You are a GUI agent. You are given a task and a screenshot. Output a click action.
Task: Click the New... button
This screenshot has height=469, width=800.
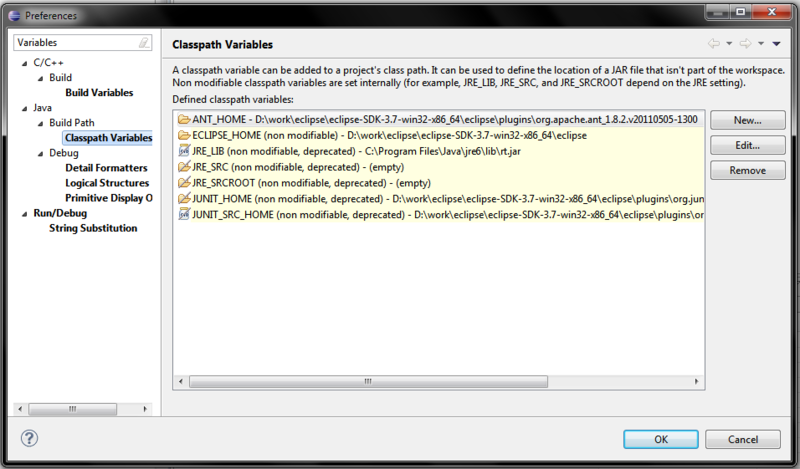[x=747, y=120]
